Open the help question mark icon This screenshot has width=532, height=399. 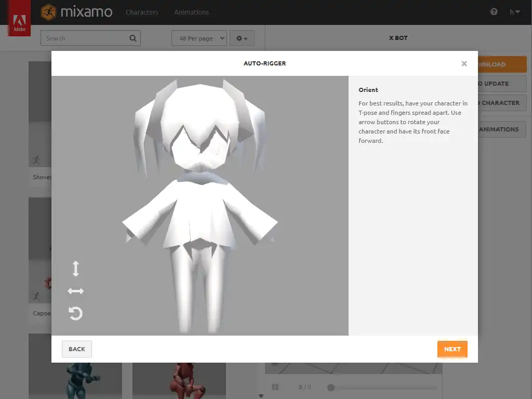(494, 12)
